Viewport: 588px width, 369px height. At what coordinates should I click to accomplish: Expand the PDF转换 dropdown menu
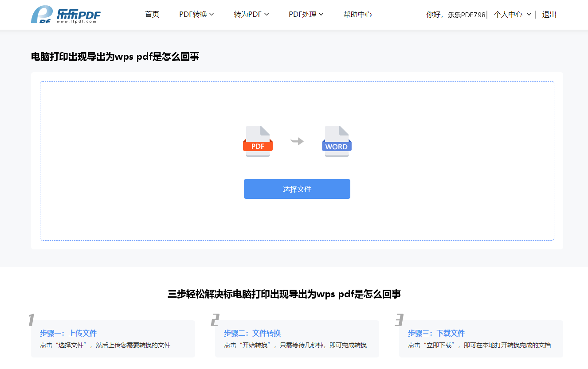click(196, 15)
